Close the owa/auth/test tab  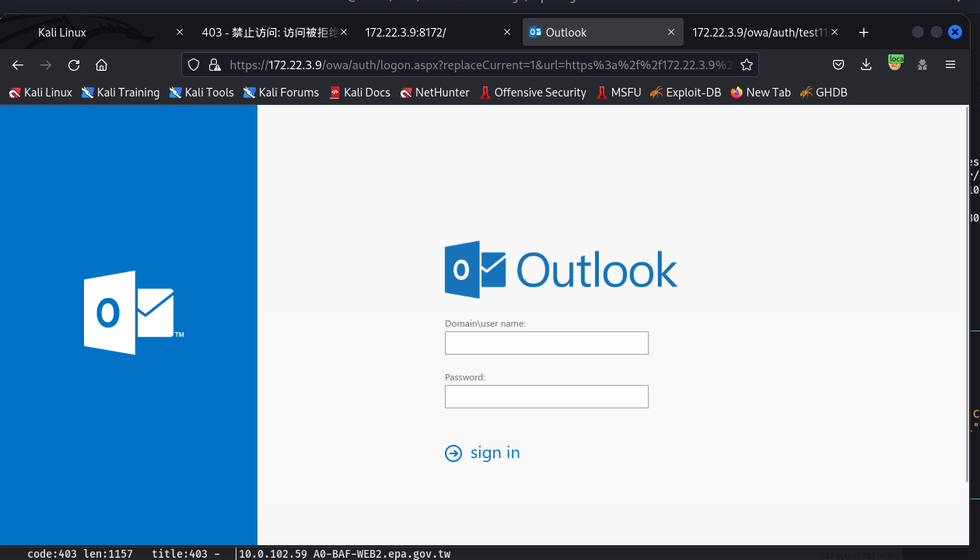(x=835, y=33)
